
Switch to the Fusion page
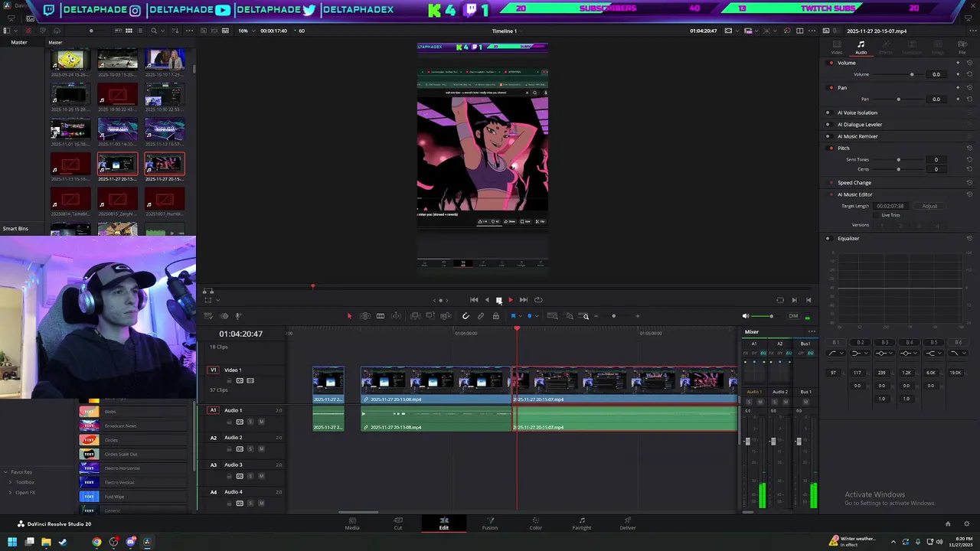490,523
